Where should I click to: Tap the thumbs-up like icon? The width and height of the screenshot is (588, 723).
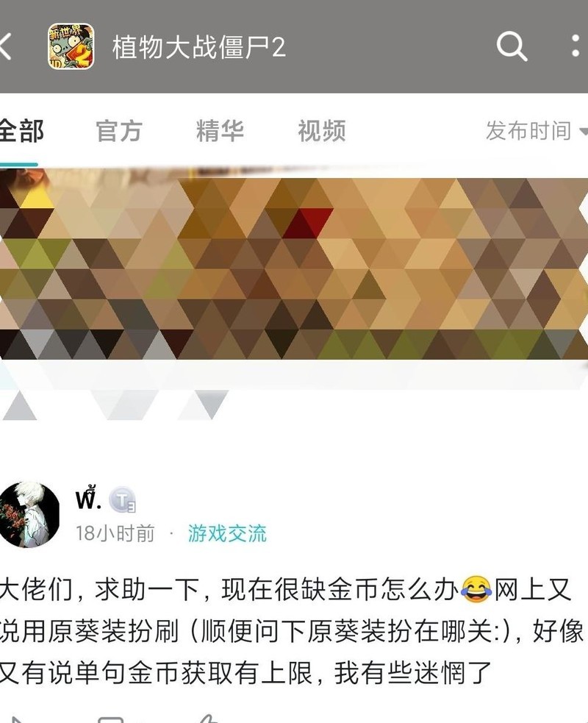coord(207,719)
